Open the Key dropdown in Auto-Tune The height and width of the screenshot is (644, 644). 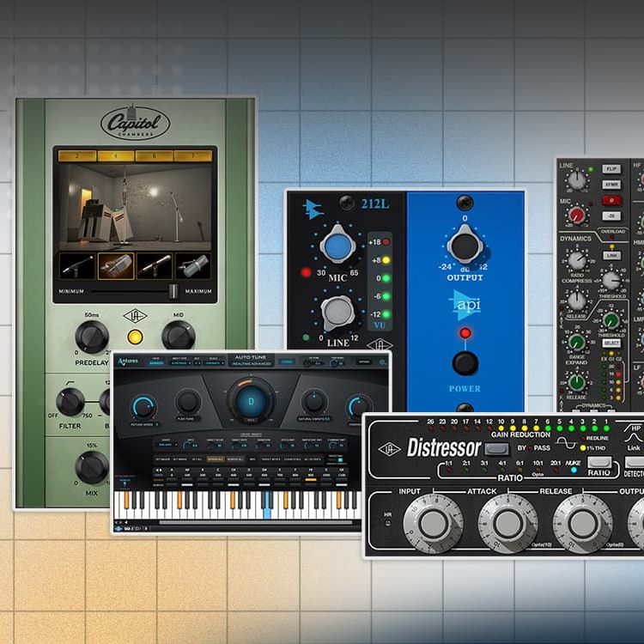click(197, 363)
